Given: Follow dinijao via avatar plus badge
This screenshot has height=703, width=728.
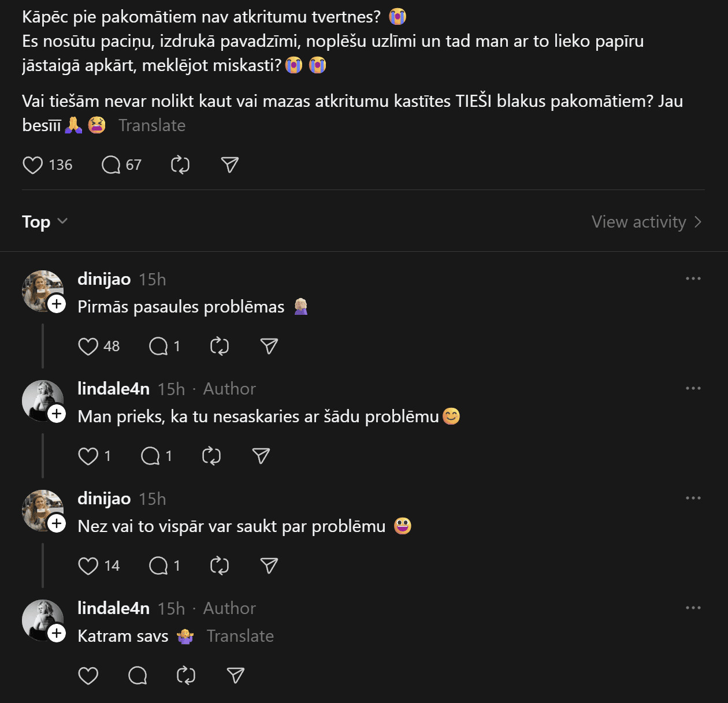Looking at the screenshot, I should coord(57,304).
